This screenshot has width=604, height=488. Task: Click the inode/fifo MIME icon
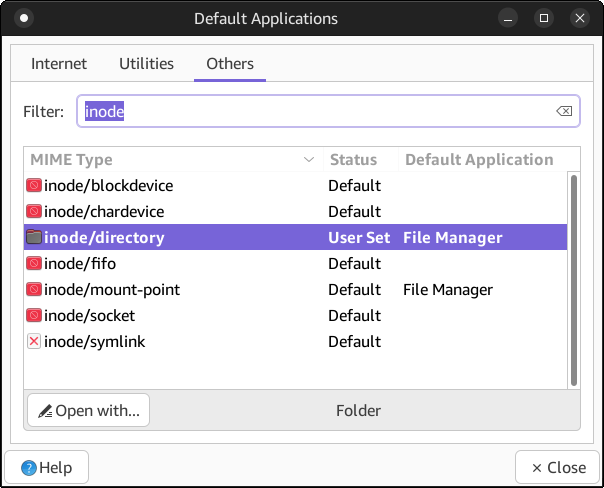coord(34,263)
